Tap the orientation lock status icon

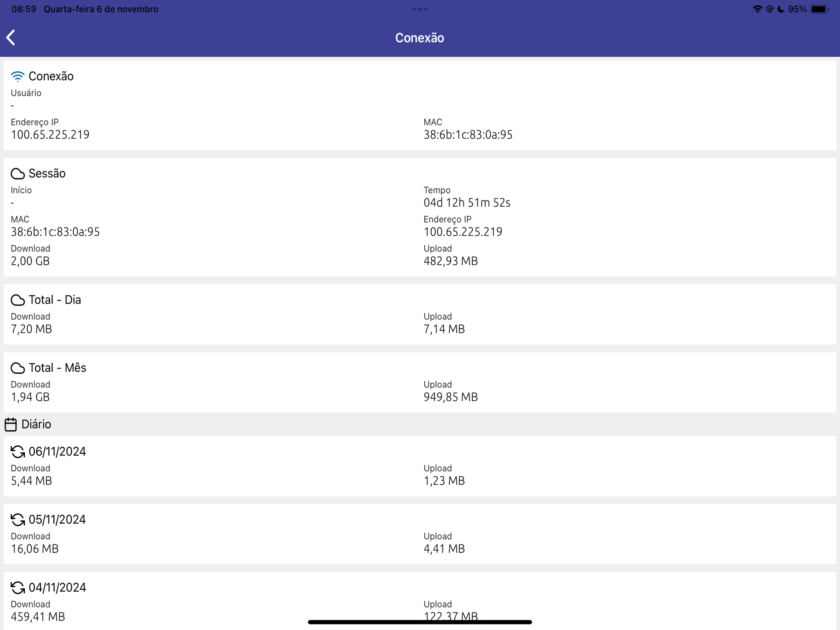[770, 9]
